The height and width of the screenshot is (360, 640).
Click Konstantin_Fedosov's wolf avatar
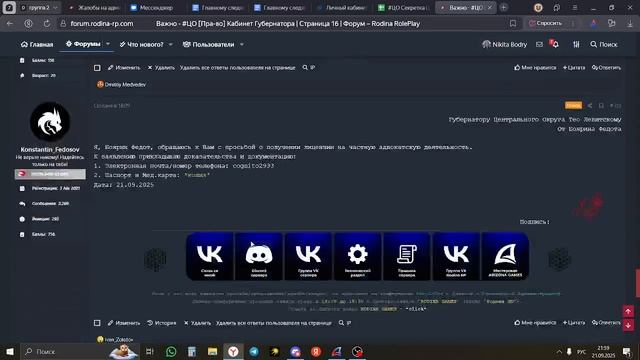[x=50, y=122]
